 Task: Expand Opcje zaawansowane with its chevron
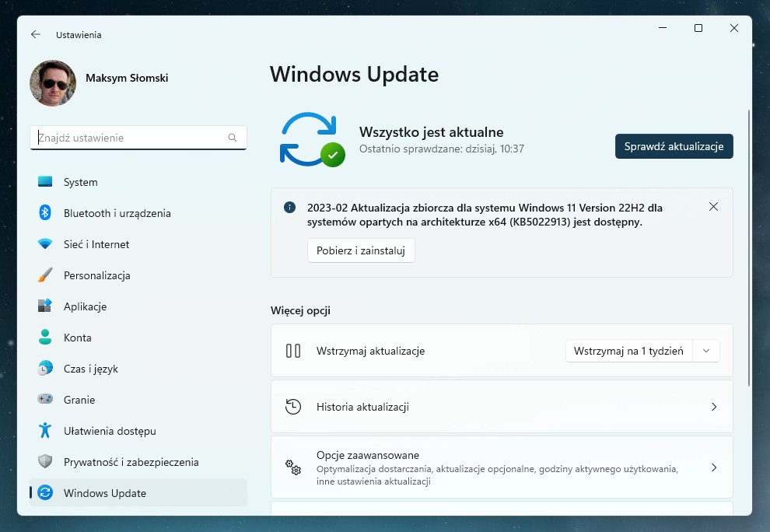coord(713,467)
